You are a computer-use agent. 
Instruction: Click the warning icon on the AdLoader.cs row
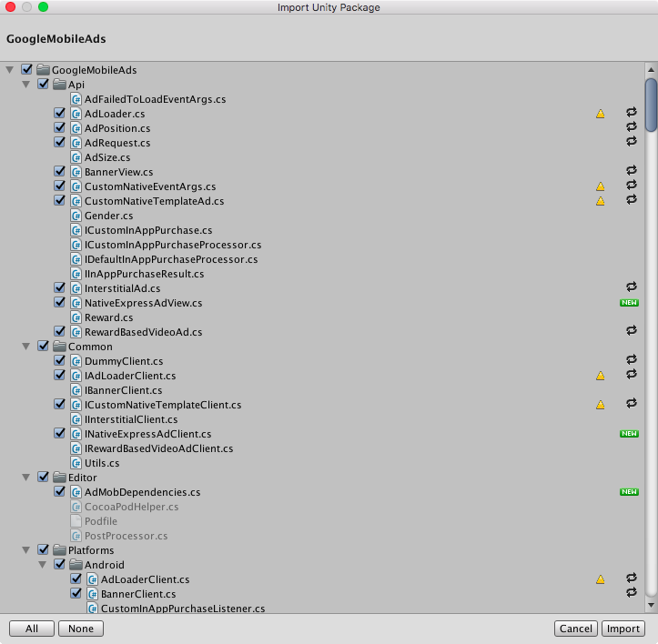coord(601,114)
